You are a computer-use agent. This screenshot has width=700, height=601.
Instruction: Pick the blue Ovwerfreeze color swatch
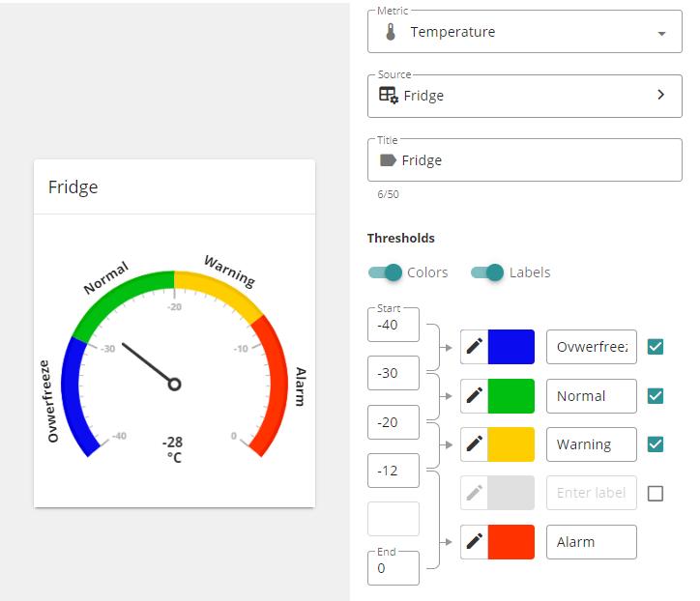(511, 347)
